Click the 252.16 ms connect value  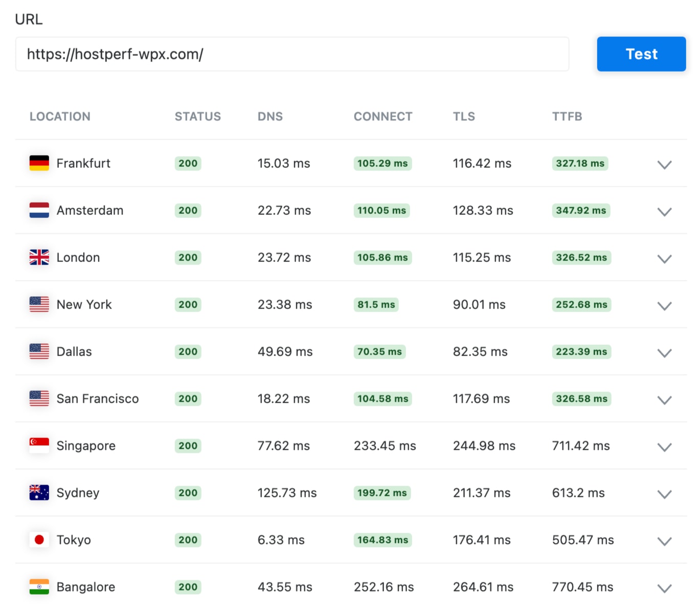384,587
